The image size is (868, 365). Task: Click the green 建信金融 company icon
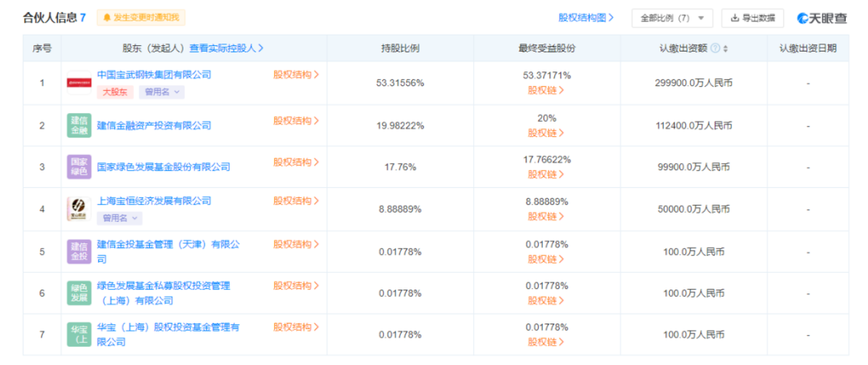[79, 125]
